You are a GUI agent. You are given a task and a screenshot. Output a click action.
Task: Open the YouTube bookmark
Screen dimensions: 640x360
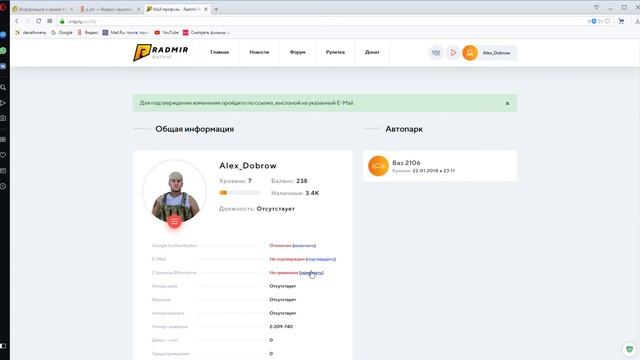167,32
